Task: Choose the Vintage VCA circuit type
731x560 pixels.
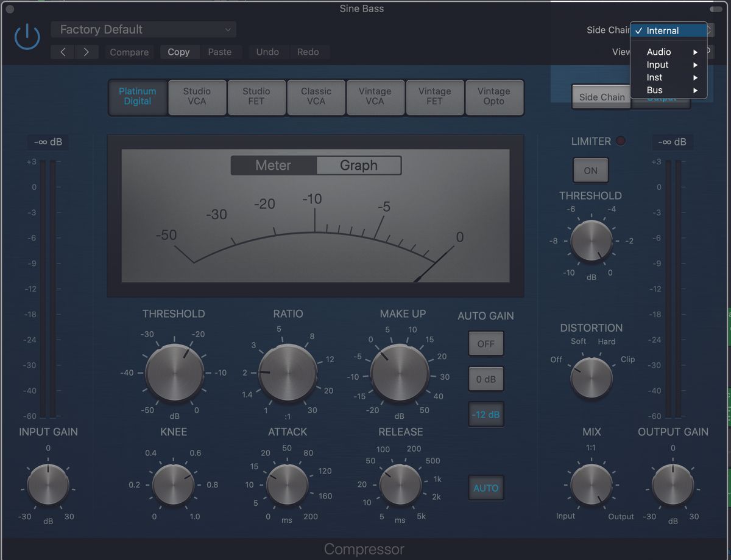Action: pos(375,97)
